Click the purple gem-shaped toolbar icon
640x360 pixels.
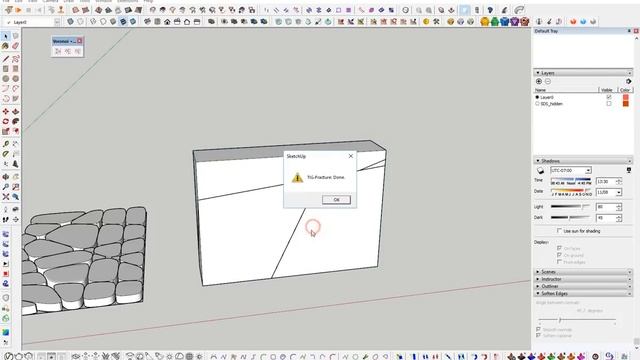click(515, 22)
